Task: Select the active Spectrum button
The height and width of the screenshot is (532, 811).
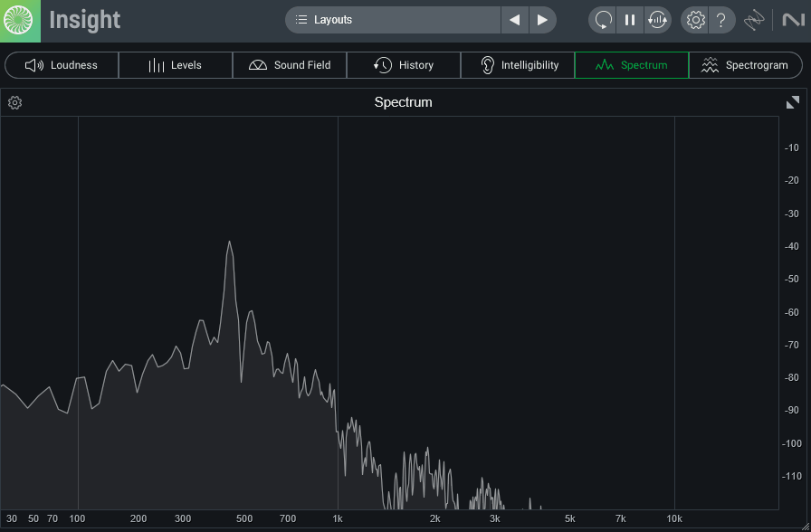Action: click(x=632, y=65)
